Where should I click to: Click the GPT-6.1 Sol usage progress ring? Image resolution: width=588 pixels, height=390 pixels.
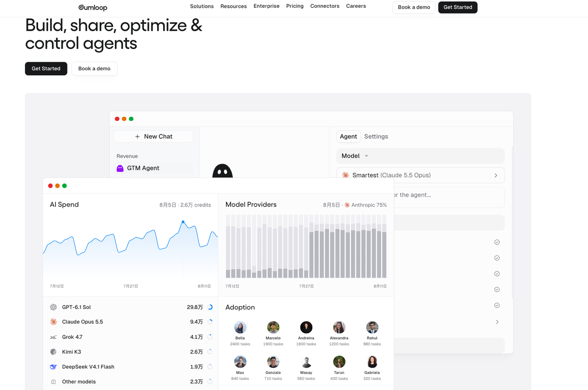click(x=210, y=307)
